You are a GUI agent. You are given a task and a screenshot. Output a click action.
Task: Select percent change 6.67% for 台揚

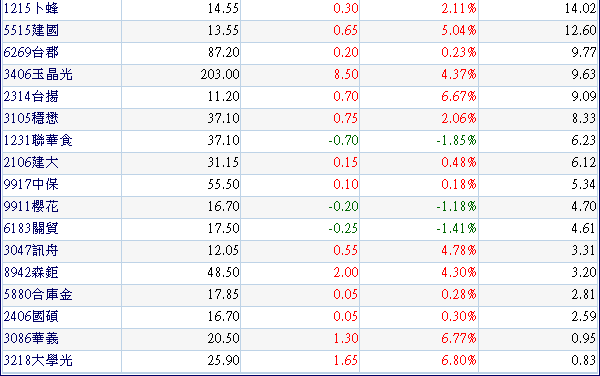click(459, 96)
